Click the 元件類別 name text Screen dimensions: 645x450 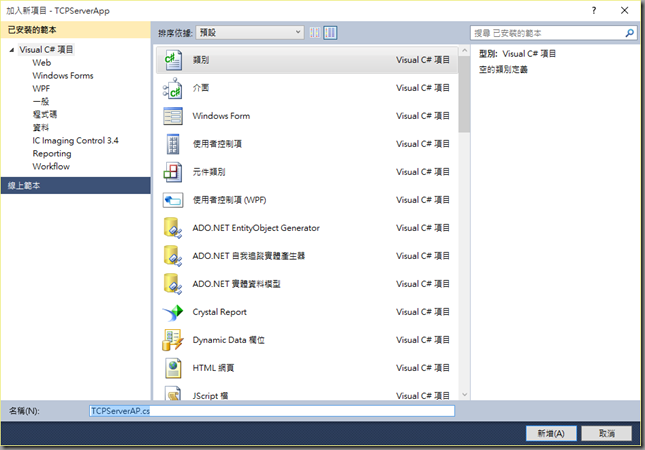[x=209, y=172]
